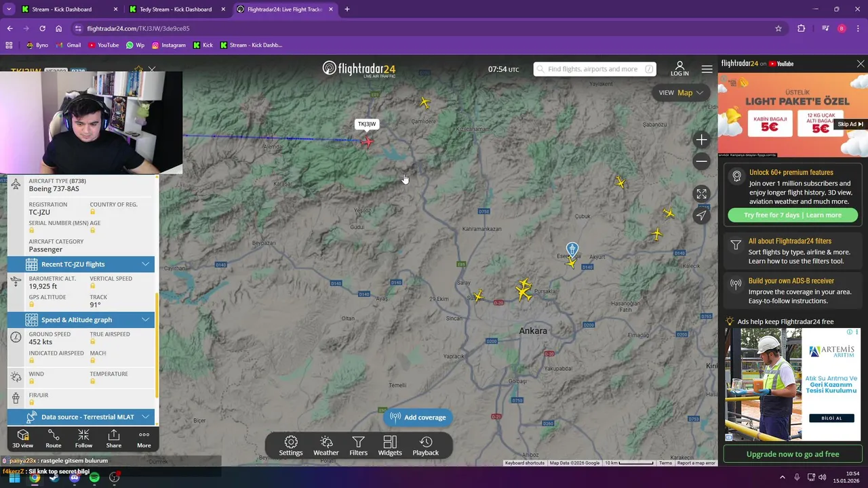Open a new browser tab

(347, 9)
